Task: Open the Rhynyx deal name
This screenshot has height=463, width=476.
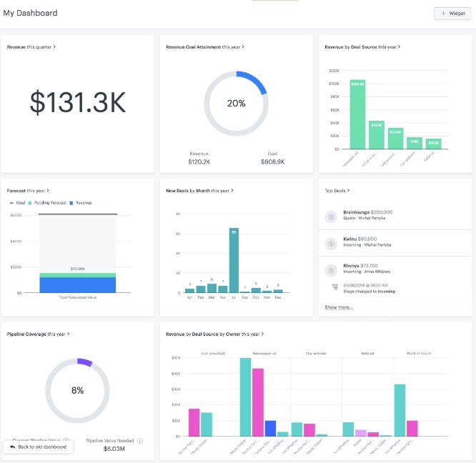Action: 351,266
